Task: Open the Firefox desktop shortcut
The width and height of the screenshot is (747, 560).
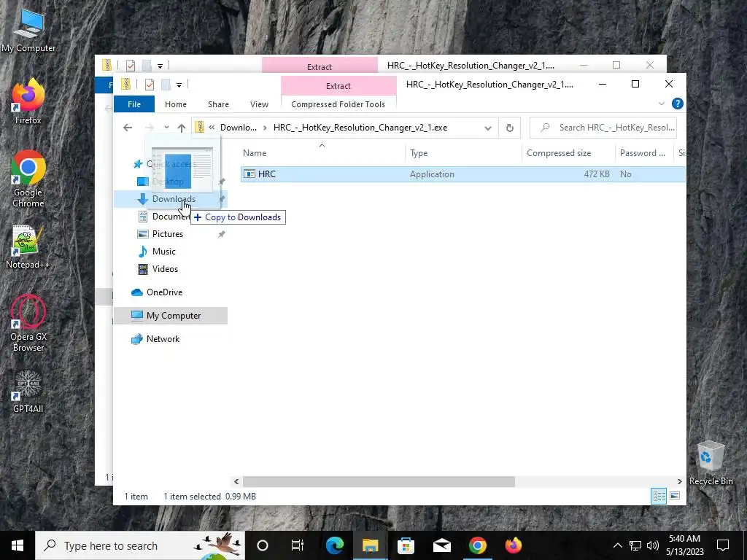Action: (x=28, y=101)
